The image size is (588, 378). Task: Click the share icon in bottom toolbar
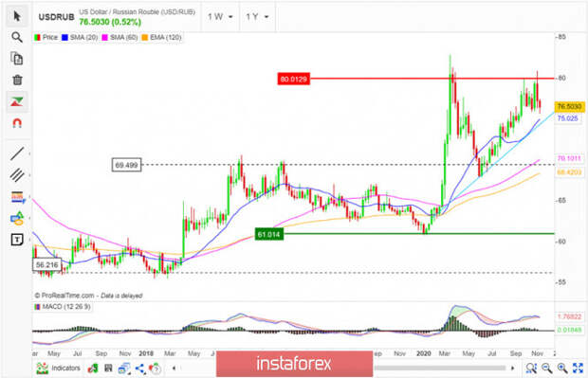[x=140, y=369]
